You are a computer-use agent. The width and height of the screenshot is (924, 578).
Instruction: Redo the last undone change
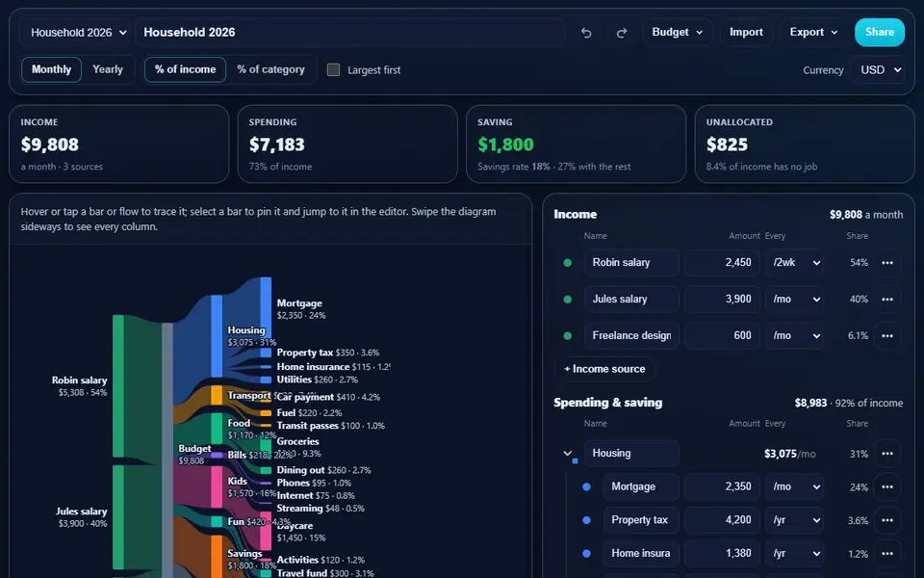pos(622,33)
